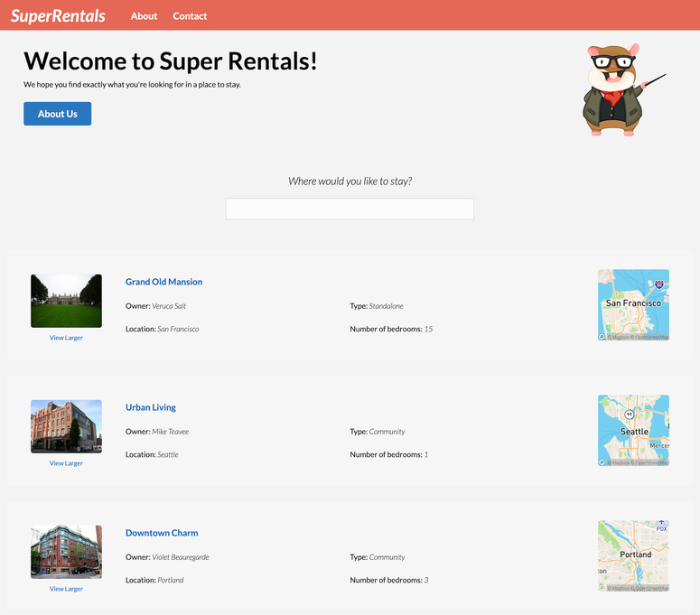Click the San Francisco map image
Image resolution: width=700 pixels, height=615 pixels.
(633, 305)
